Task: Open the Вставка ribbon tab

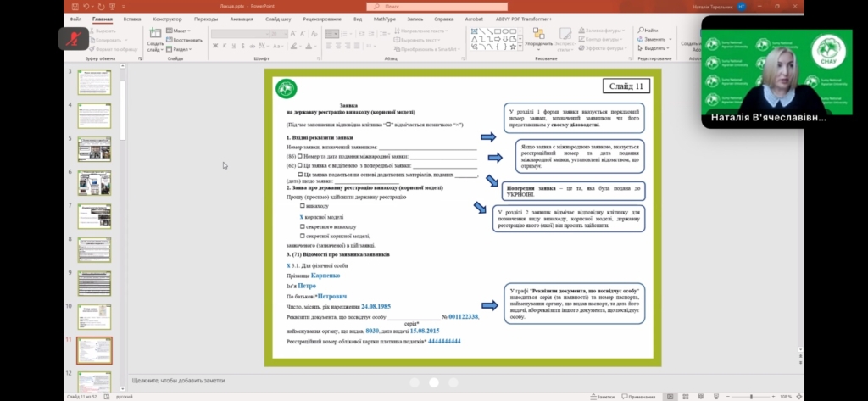Action: 132,18
